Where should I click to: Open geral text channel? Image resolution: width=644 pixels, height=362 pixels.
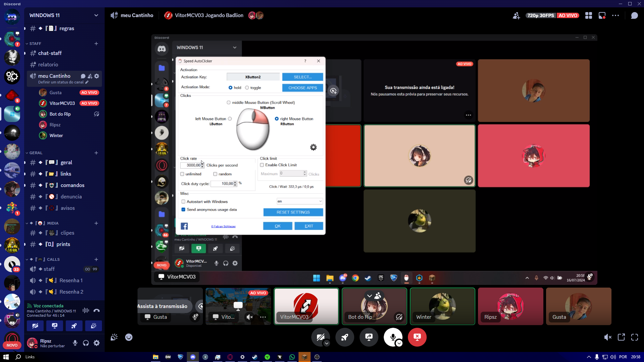(64, 163)
